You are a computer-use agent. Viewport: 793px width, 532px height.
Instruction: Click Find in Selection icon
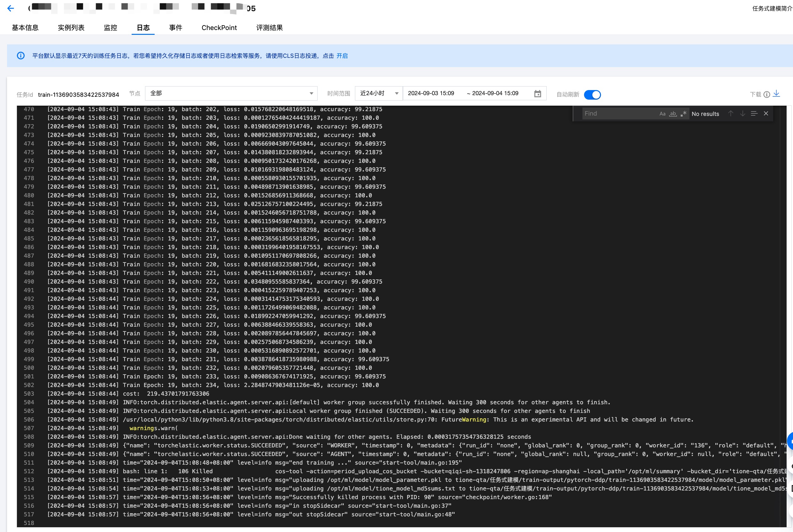[754, 114]
